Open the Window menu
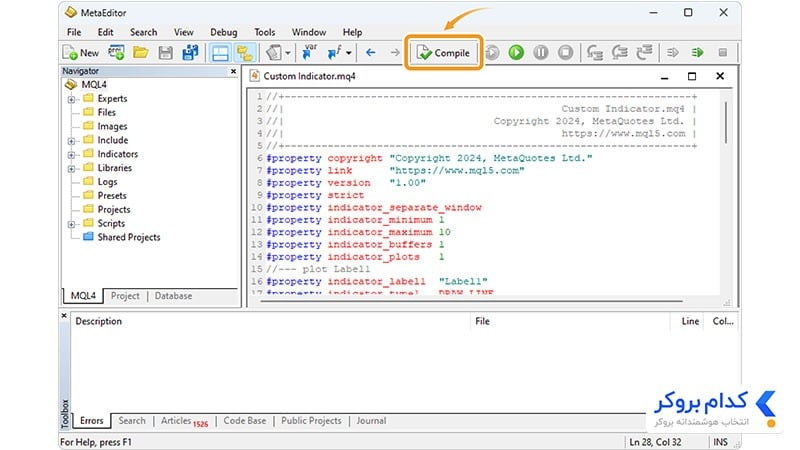This screenshot has height=450, width=800. coord(309,32)
